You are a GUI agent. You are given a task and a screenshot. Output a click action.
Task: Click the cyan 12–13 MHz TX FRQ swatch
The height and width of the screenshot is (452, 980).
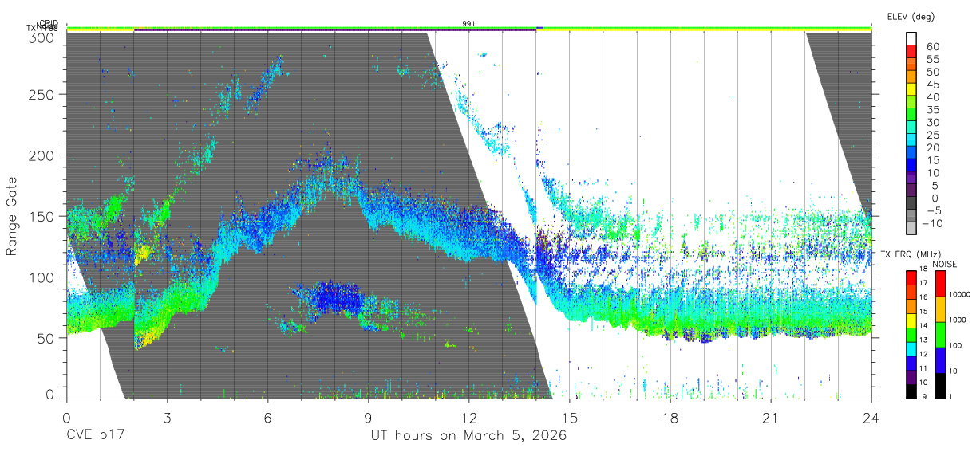click(912, 348)
